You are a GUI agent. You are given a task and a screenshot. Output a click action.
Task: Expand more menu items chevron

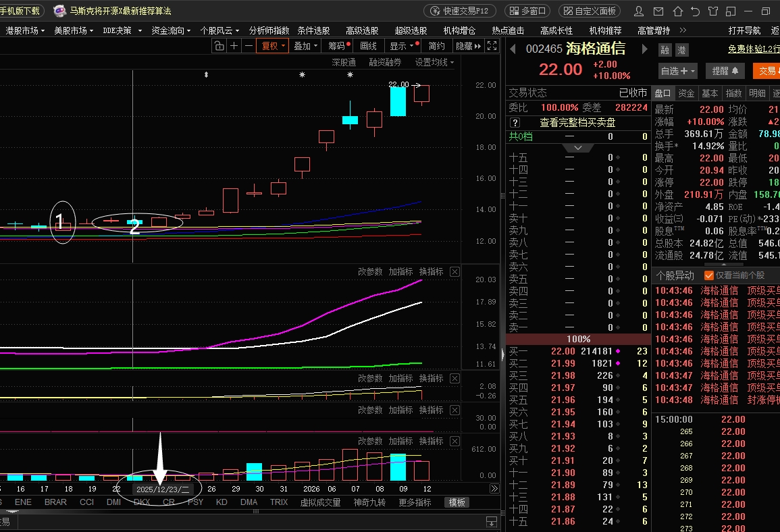[x=683, y=30]
